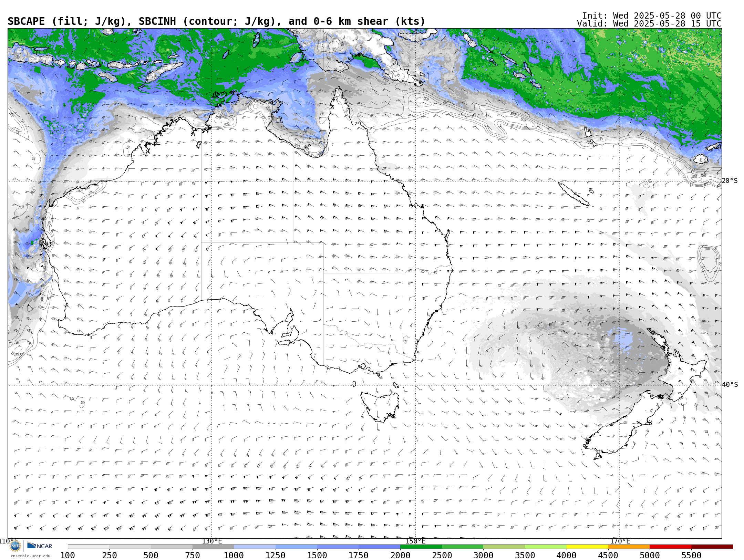Screen dimensions: 744x560
Task: Click the New Caledonia island outline
Action: (x=573, y=194)
